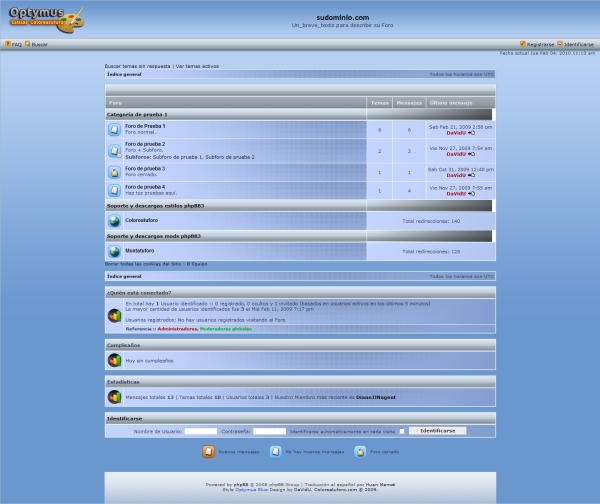Click the globe icon beside Coloreatuforo

(115, 220)
